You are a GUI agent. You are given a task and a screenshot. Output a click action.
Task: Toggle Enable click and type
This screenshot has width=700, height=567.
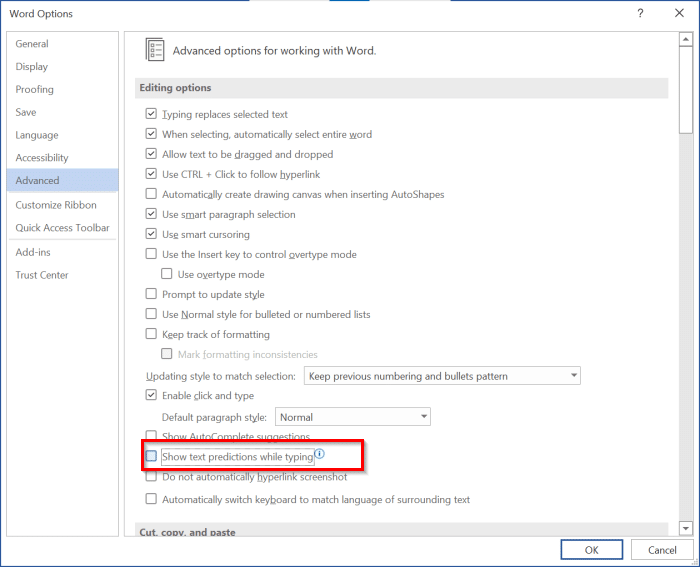click(151, 395)
